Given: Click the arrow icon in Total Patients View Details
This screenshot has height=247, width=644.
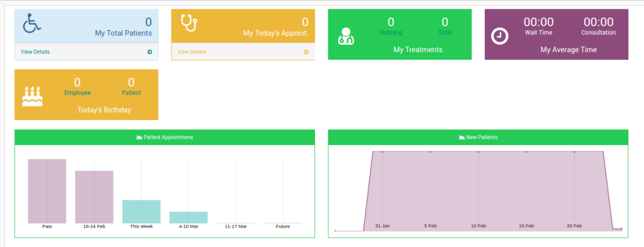Looking at the screenshot, I should [x=150, y=52].
